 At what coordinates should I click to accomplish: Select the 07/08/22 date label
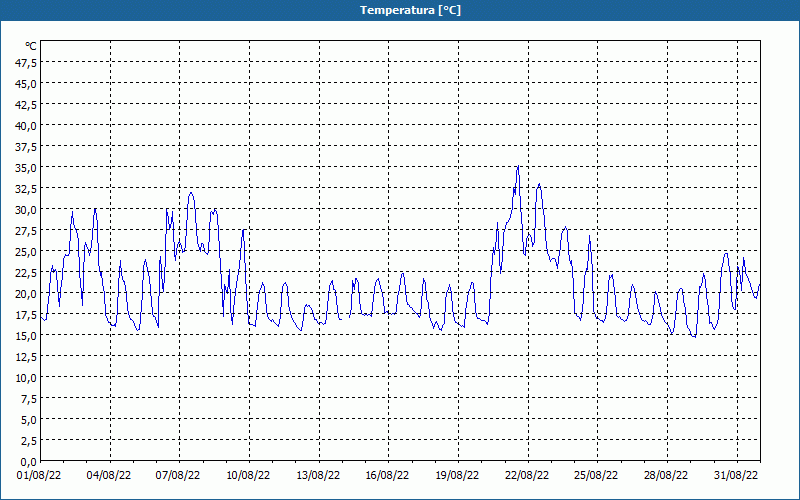(x=178, y=476)
